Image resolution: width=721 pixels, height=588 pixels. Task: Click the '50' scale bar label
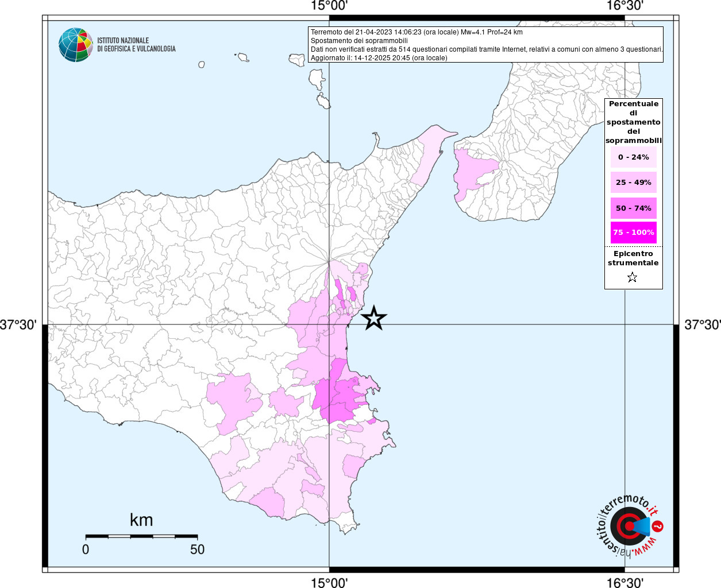coord(197,550)
